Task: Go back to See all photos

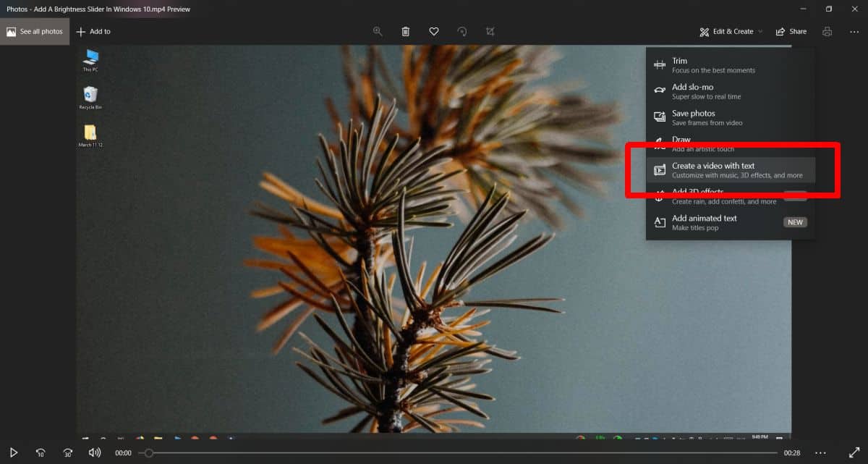Action: [35, 32]
